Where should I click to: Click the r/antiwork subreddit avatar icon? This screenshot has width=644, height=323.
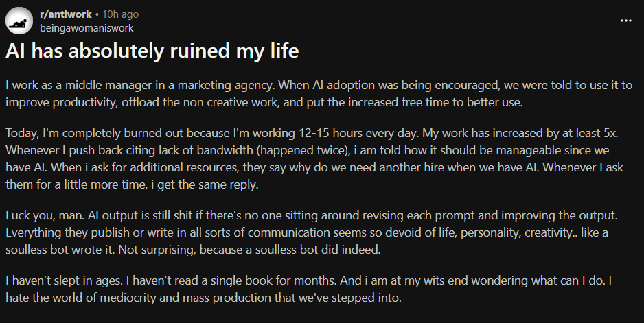[19, 21]
